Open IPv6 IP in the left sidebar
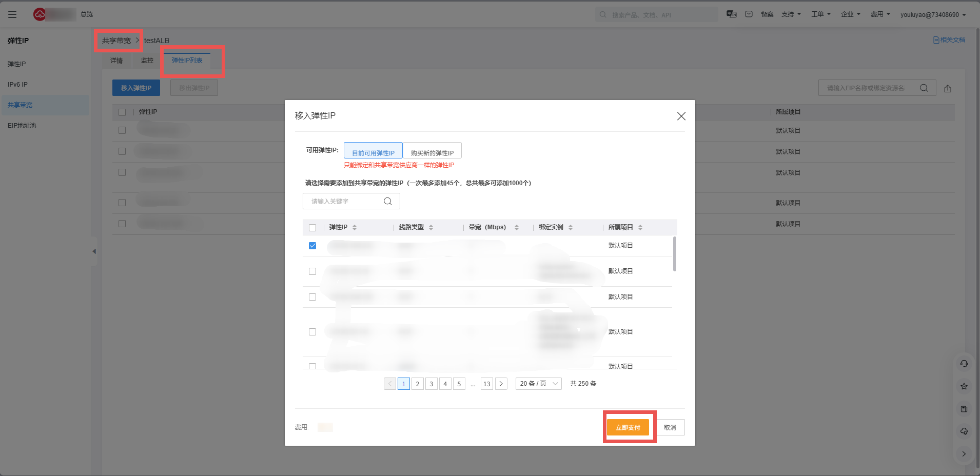Image resolution: width=980 pixels, height=476 pixels. tap(17, 85)
